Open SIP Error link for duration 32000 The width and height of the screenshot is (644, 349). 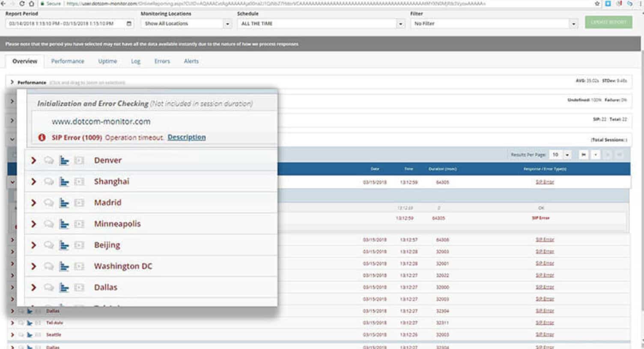coord(545,287)
